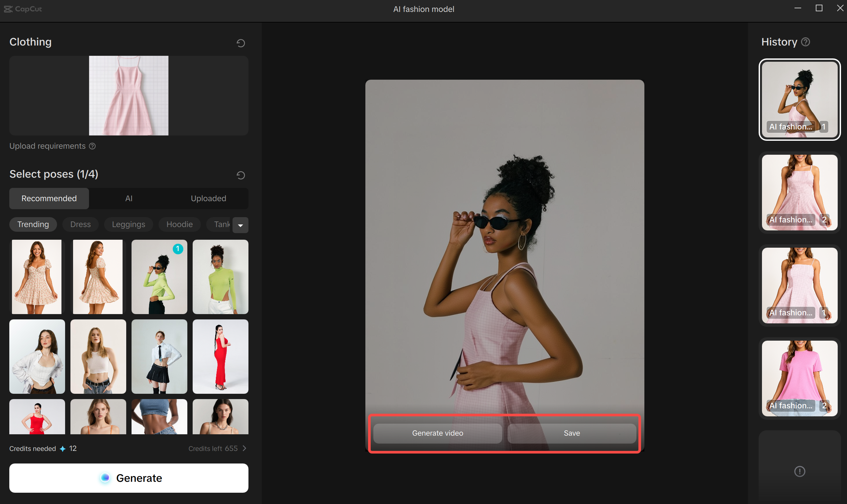847x504 pixels.
Task: Click the Select poses reset icon
Action: 240,175
